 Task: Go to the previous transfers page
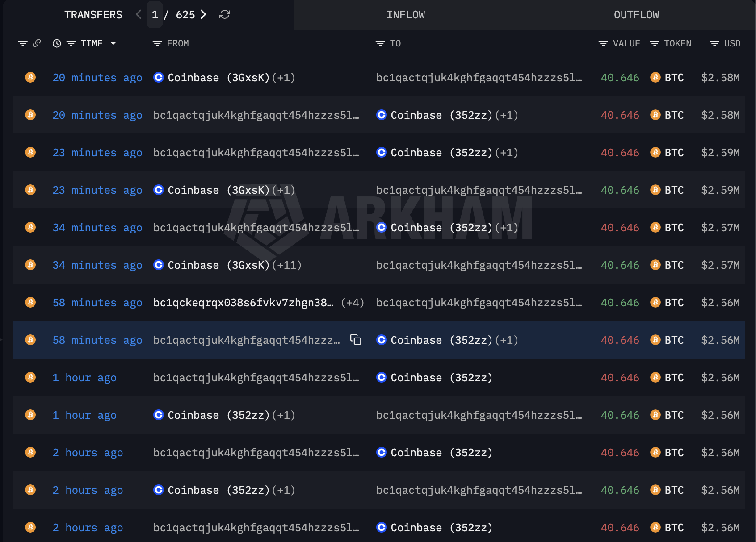pyautogui.click(x=139, y=15)
